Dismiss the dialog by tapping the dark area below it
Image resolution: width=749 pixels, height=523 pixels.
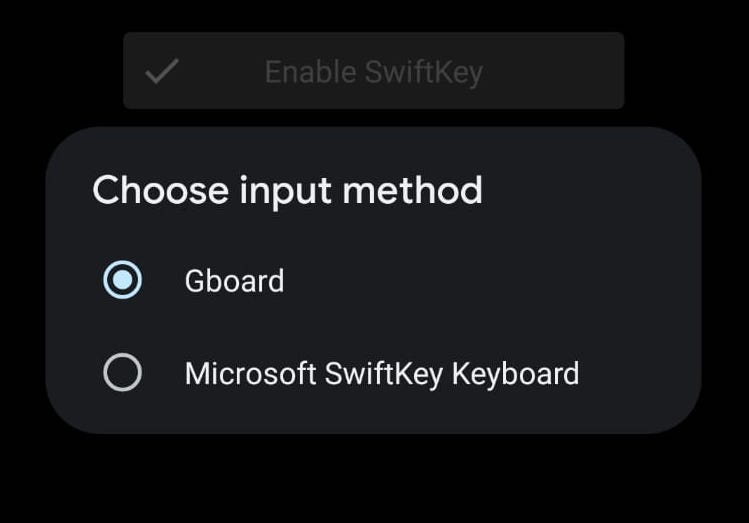374,480
